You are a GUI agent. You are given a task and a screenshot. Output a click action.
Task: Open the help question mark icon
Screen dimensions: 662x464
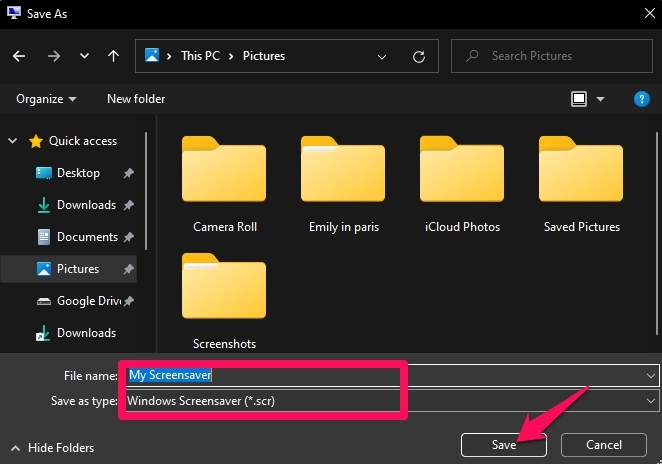point(642,99)
